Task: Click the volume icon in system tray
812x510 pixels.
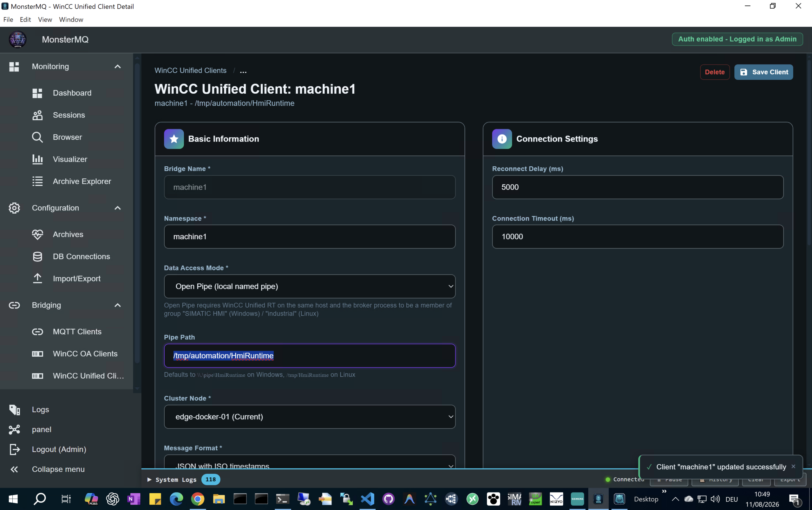Action: (715, 499)
